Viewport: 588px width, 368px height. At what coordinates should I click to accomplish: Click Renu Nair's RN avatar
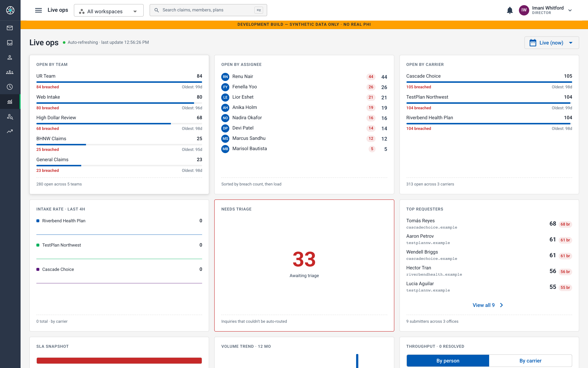pos(225,77)
